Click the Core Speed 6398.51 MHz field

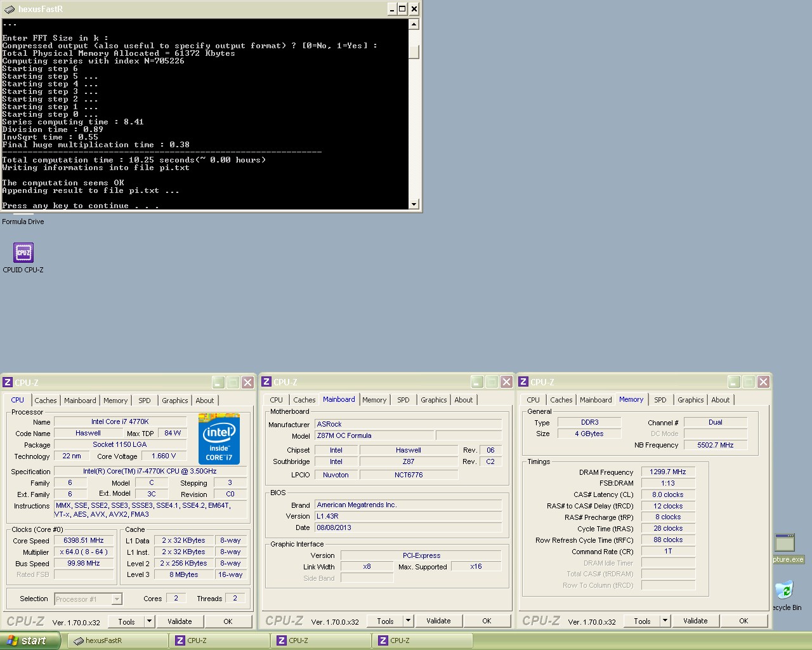83,541
